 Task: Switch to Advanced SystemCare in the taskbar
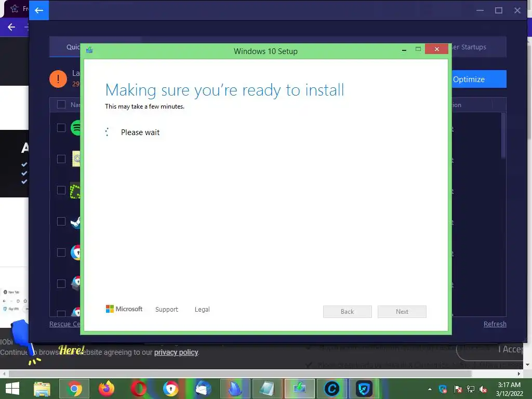tap(332, 389)
